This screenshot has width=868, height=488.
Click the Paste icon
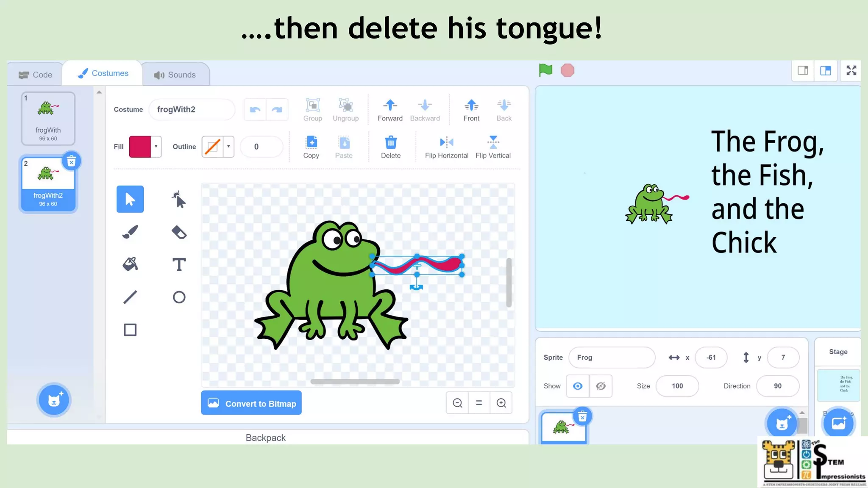pyautogui.click(x=344, y=142)
